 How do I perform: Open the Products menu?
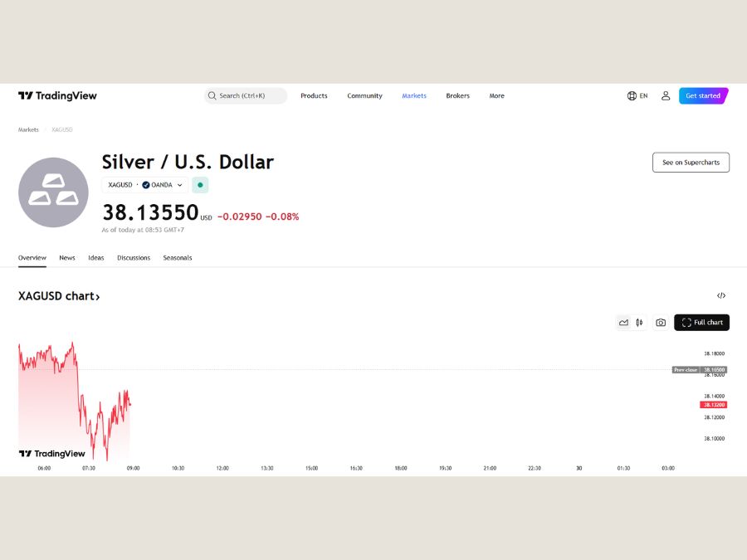314,95
